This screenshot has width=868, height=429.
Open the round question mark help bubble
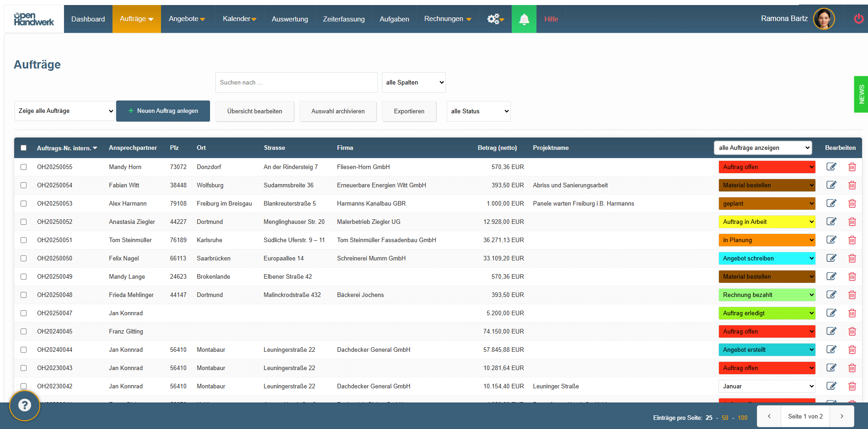point(25,405)
